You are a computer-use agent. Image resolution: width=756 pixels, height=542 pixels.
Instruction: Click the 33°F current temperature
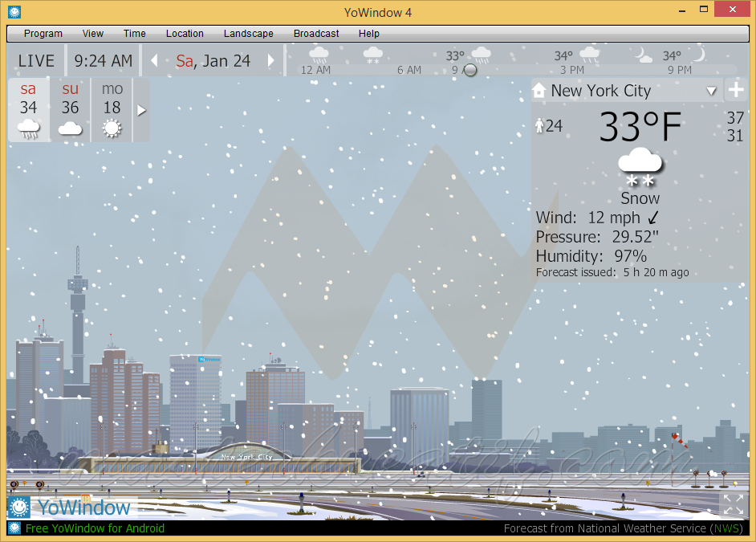[x=640, y=127]
